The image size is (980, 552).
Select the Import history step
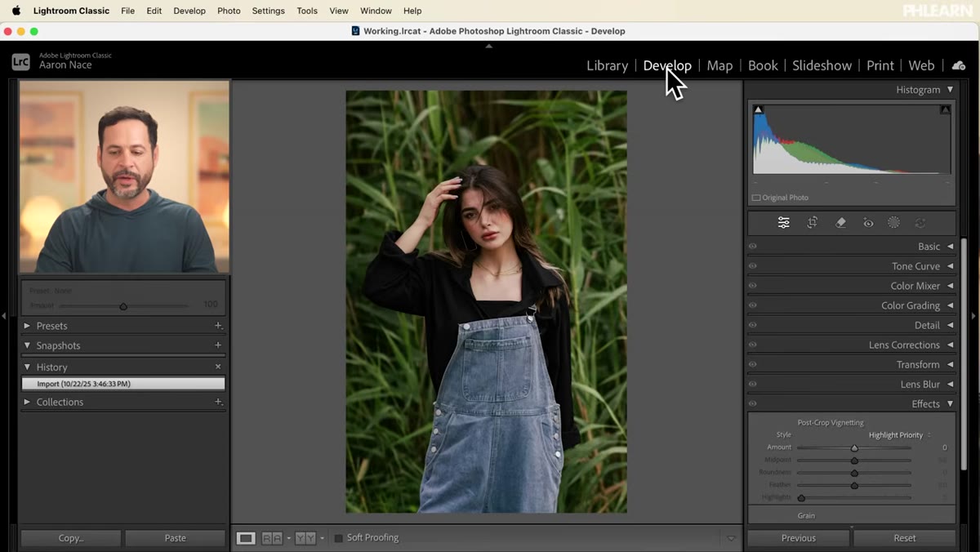coord(123,384)
